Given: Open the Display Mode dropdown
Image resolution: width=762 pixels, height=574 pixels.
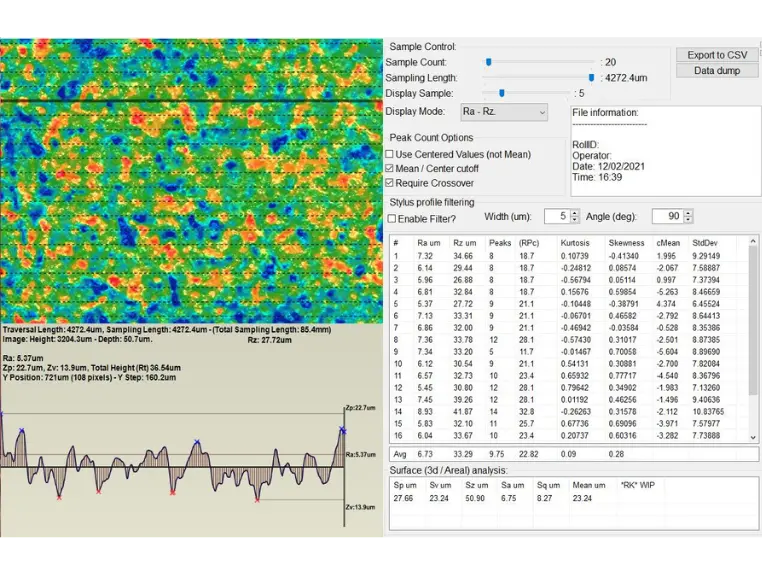Looking at the screenshot, I should coord(504,112).
